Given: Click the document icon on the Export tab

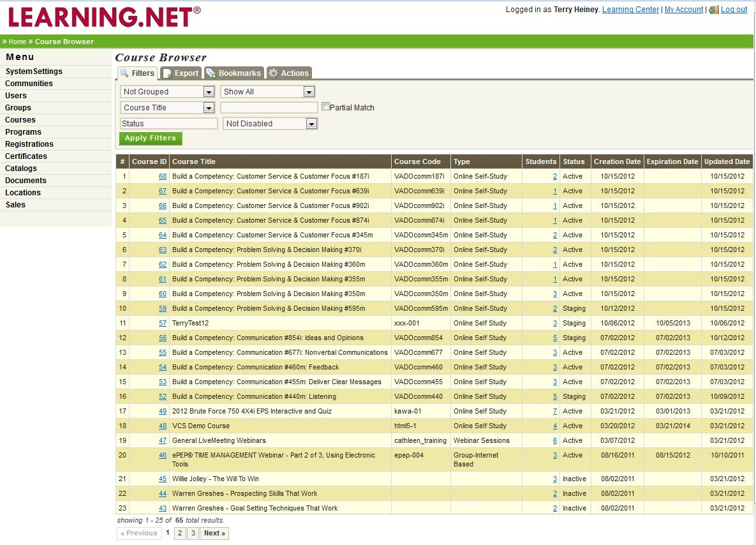Looking at the screenshot, I should point(168,72).
